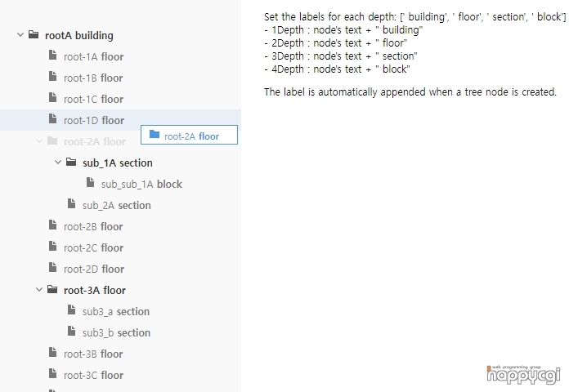
Task: Select the root-1B floor node
Action: [93, 78]
